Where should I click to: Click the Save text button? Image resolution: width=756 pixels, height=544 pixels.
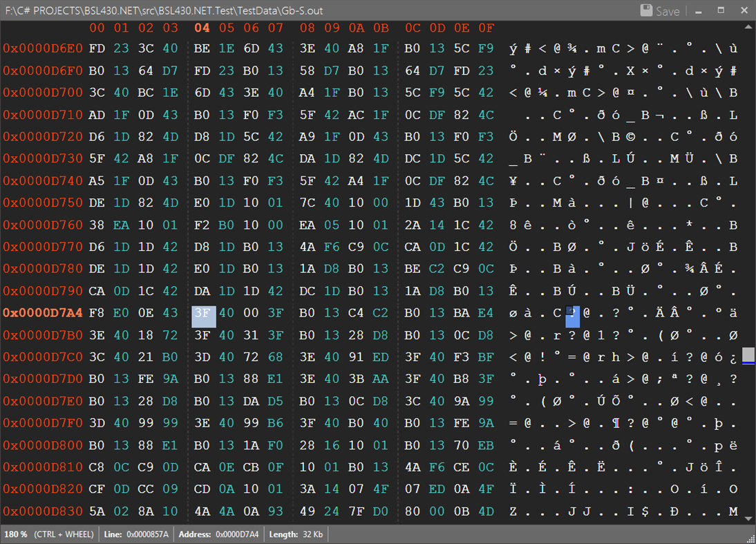click(x=668, y=11)
